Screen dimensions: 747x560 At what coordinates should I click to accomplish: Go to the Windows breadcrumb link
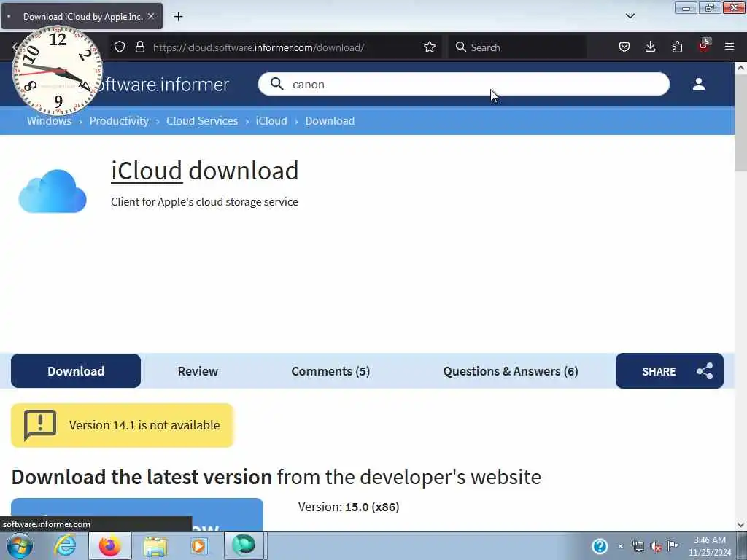(49, 121)
